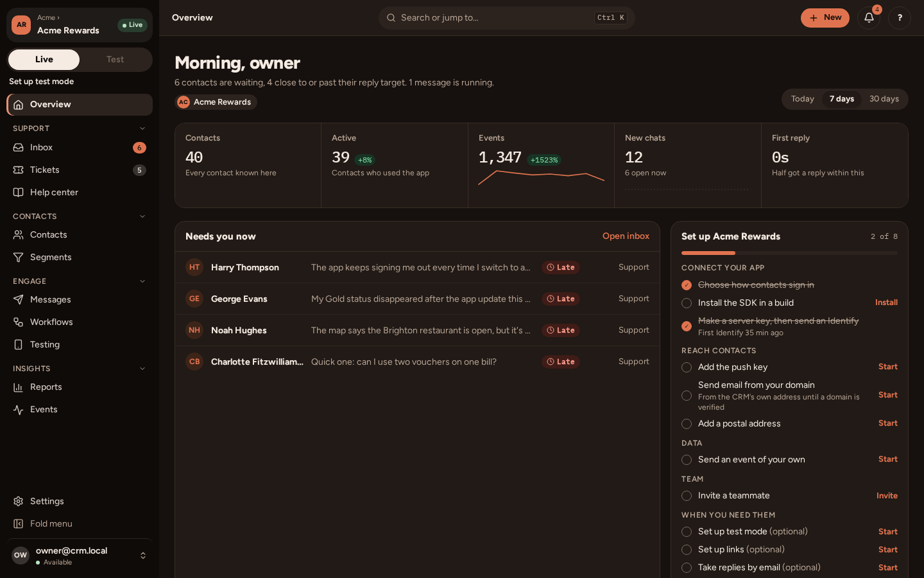Click the Tickets icon in the sidebar
924x578 pixels.
tap(19, 170)
